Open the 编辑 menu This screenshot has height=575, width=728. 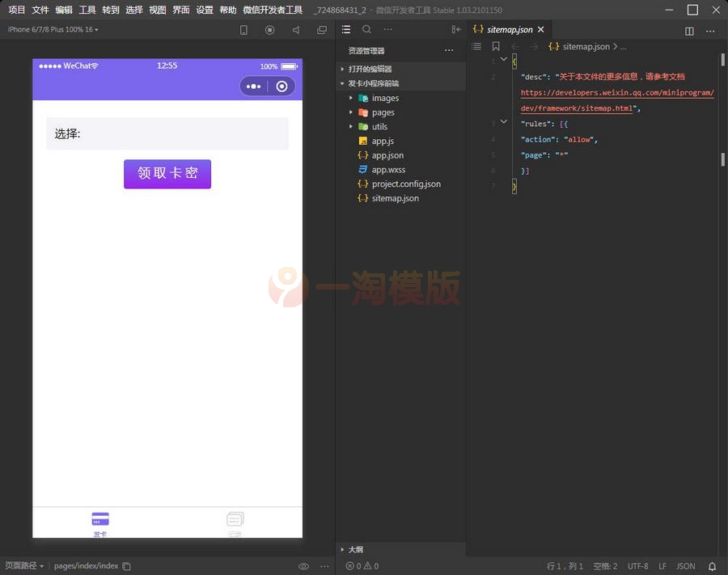64,10
